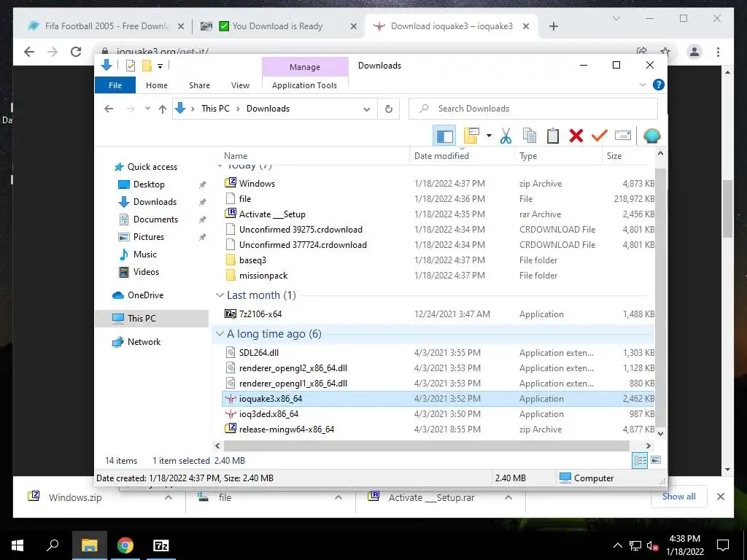The height and width of the screenshot is (560, 747).
Task: Select Network in the navigation pane
Action: (144, 342)
